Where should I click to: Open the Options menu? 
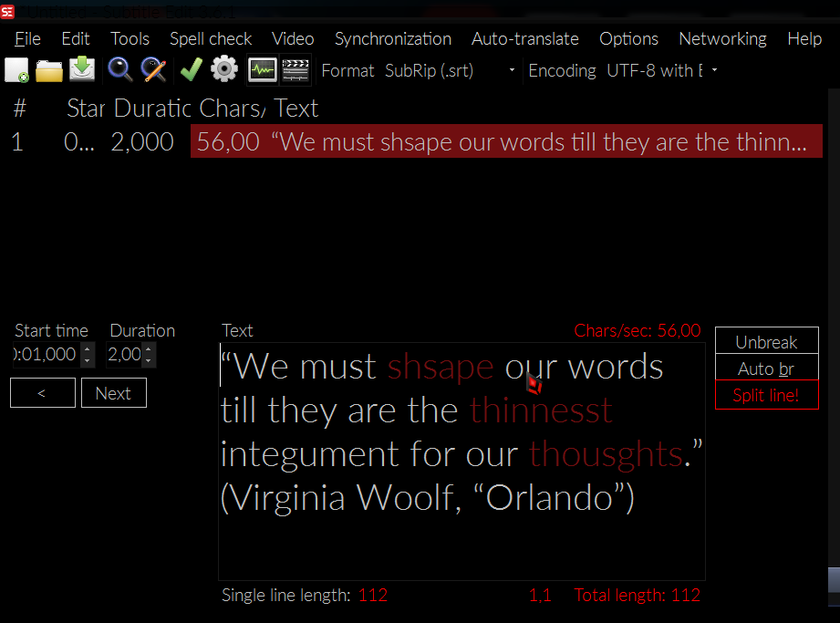point(628,38)
